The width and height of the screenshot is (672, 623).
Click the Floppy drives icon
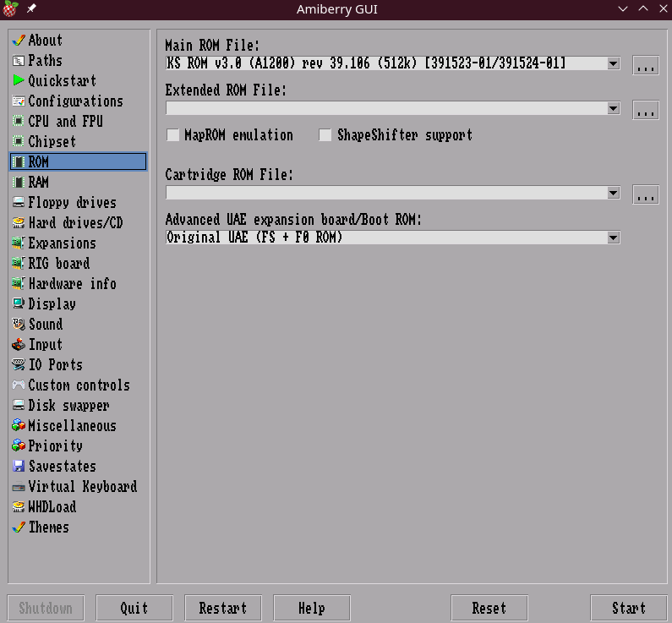(x=19, y=202)
